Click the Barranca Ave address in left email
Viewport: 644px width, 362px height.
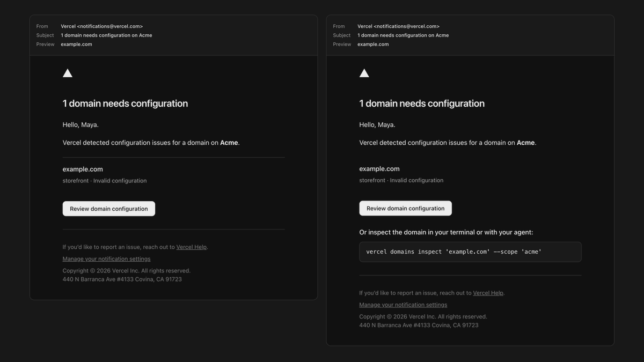pos(122,279)
